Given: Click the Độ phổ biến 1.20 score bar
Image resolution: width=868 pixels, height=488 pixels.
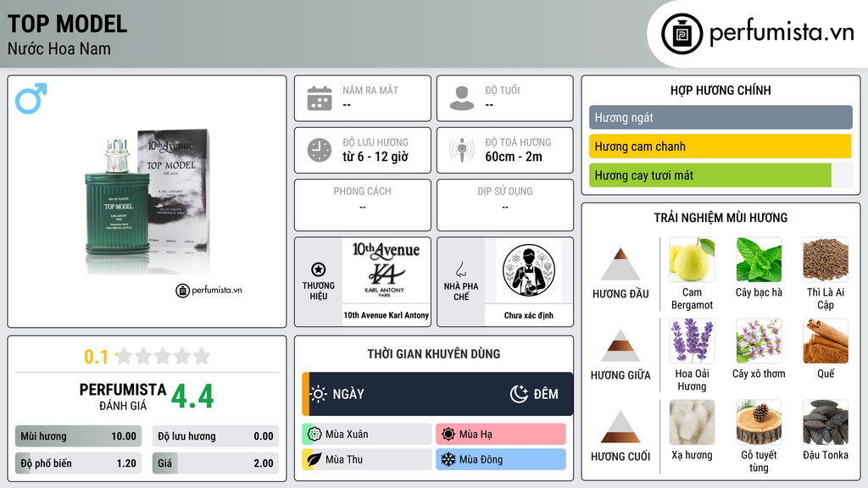Looking at the screenshot, I should 78,463.
